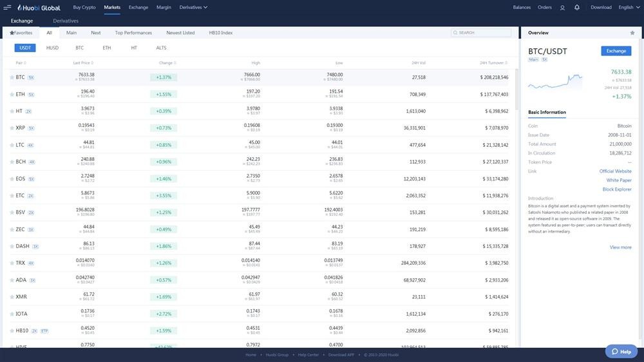Image resolution: width=644 pixels, height=362 pixels.
Task: Select the ALTS quote filter
Action: pyautogui.click(x=161, y=48)
